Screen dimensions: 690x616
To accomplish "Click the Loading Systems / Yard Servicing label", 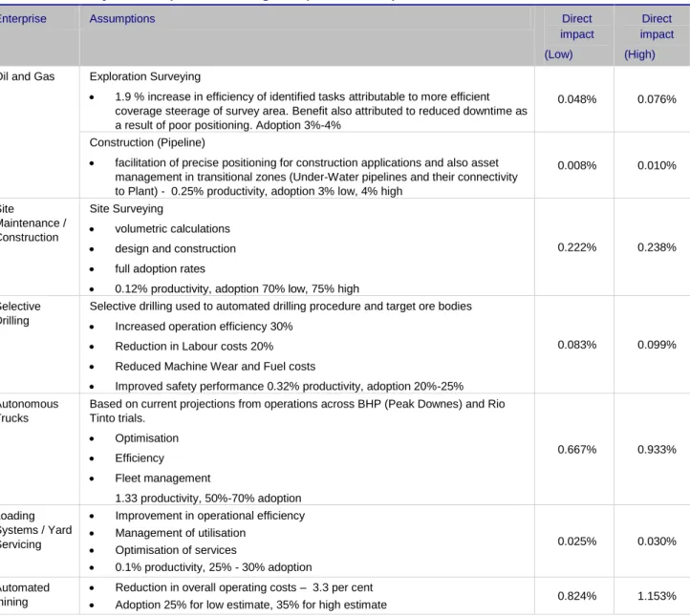I will (x=36, y=530).
